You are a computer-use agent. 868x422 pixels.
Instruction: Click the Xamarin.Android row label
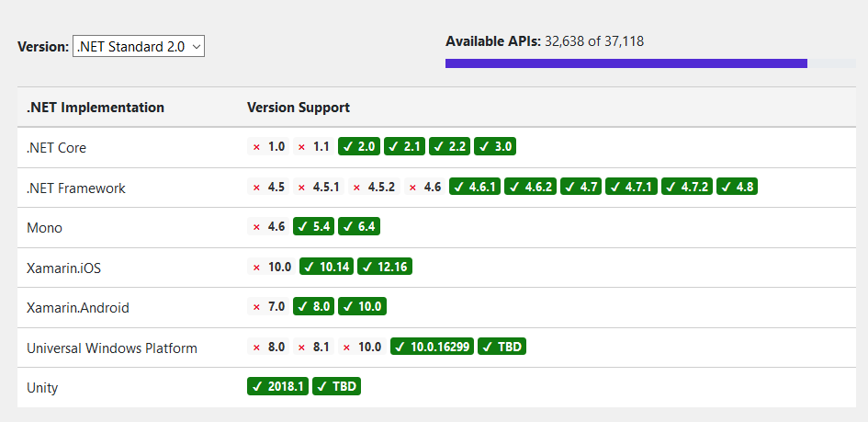78,307
